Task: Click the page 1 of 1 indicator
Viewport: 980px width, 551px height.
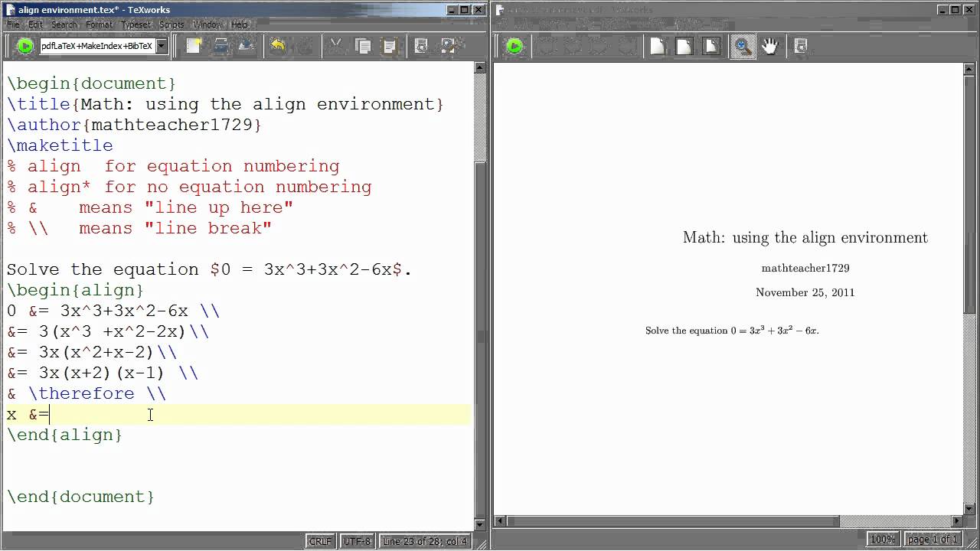Action: [x=933, y=540]
